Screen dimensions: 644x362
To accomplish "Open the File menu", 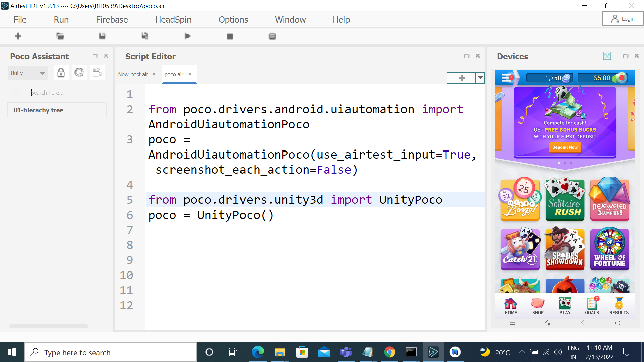I will [x=20, y=20].
